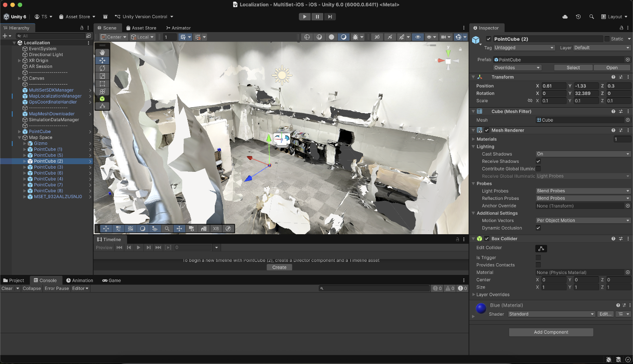Click the Blue material preview sphere
633x364 pixels.
pos(481,309)
